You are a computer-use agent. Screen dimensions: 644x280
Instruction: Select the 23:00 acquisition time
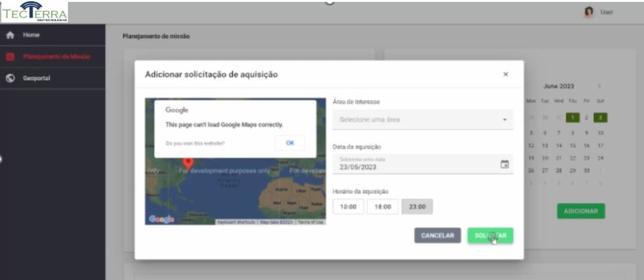pos(417,206)
